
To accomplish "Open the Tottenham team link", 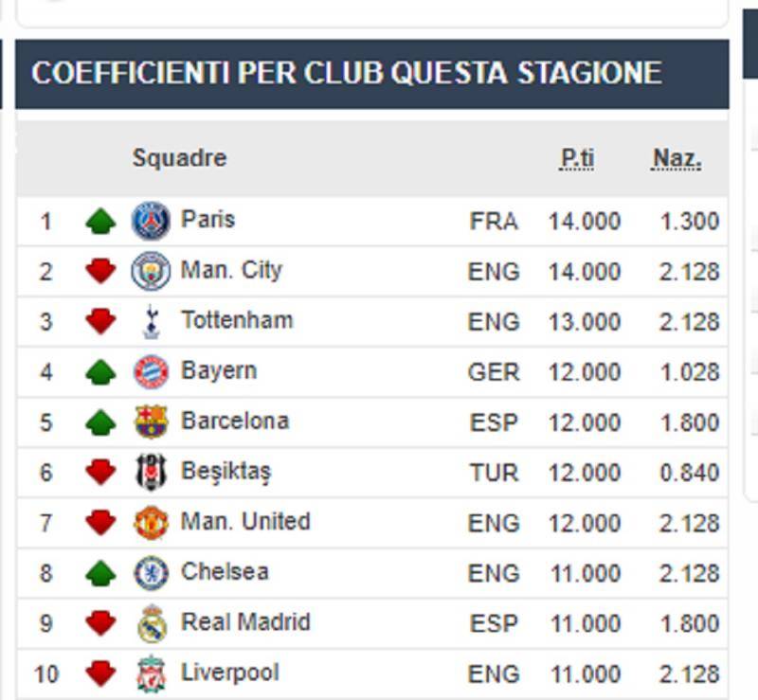I will [x=237, y=320].
